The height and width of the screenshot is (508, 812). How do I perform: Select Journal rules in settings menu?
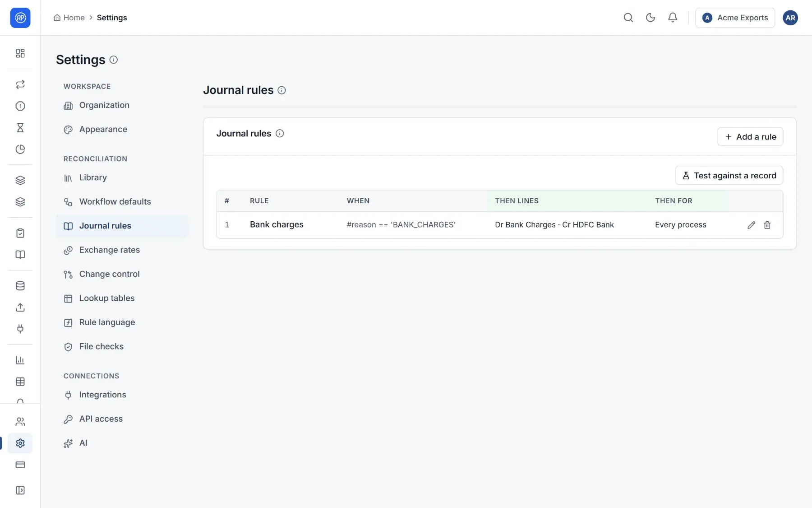pyautogui.click(x=122, y=226)
